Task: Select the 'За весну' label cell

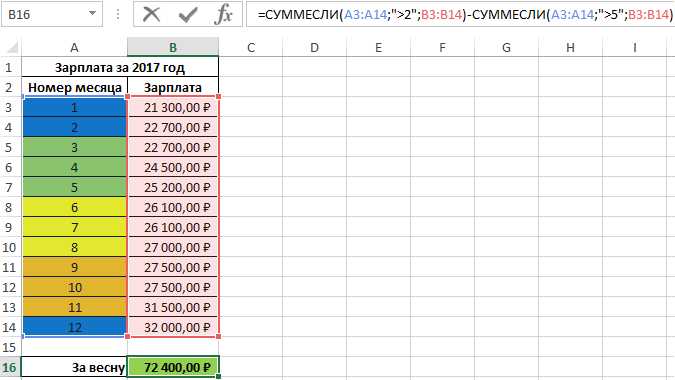Action: coord(74,367)
